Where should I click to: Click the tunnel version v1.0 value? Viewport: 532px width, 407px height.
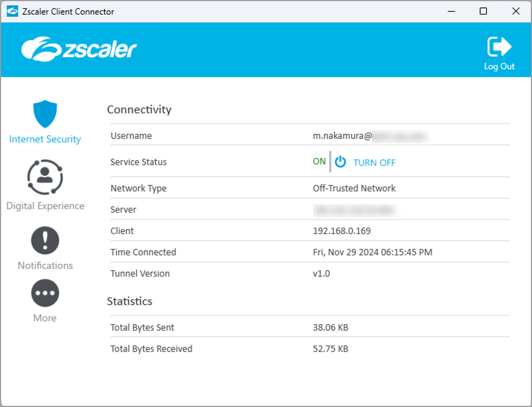tap(321, 273)
